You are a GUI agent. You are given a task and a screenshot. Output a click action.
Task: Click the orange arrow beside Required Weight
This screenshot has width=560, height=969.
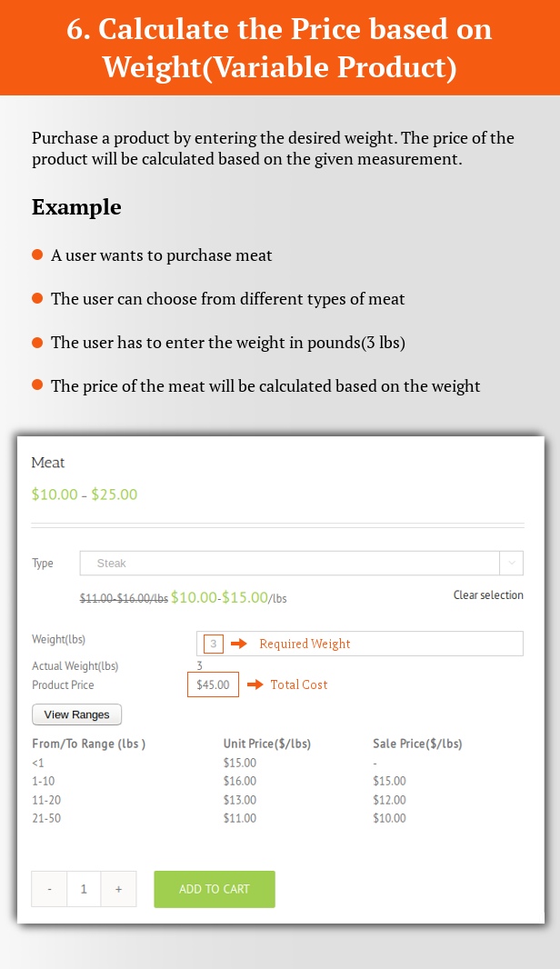(239, 644)
